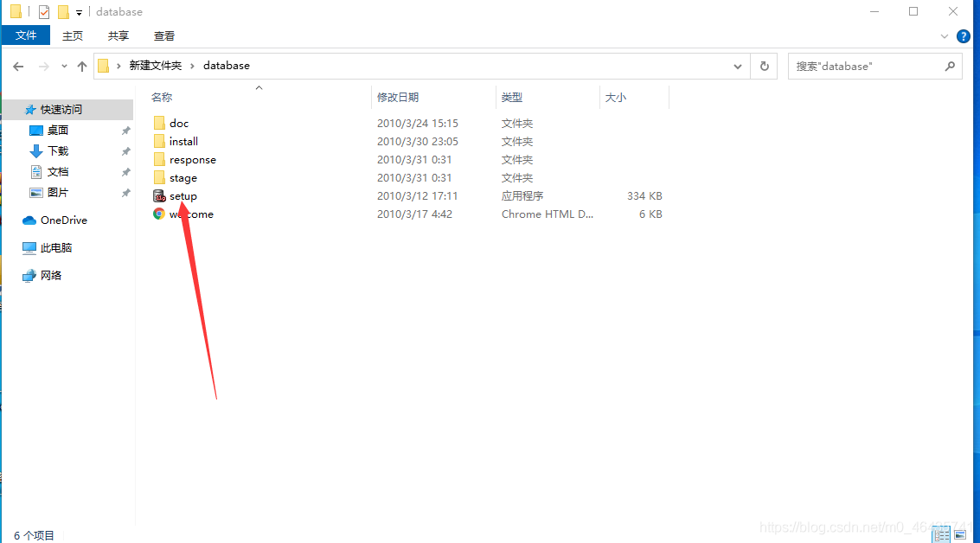Select OneDrive in navigation pane
The image size is (980, 543).
click(64, 220)
